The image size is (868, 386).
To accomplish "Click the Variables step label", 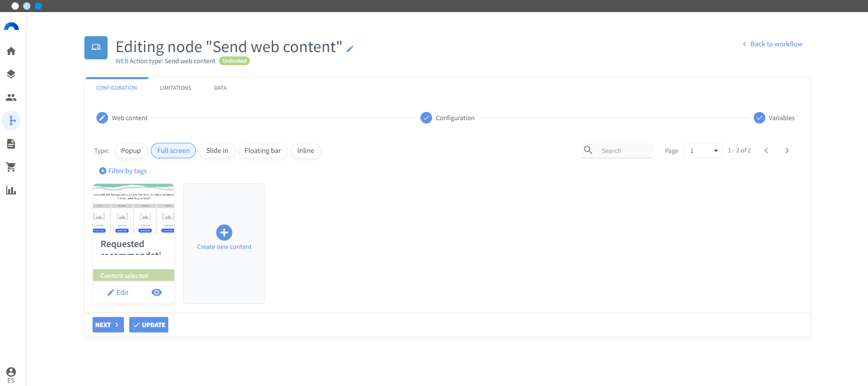I will pyautogui.click(x=782, y=118).
